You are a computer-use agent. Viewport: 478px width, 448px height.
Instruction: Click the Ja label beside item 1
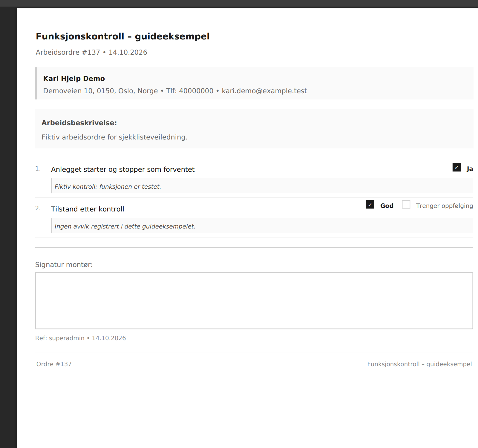[x=470, y=169]
